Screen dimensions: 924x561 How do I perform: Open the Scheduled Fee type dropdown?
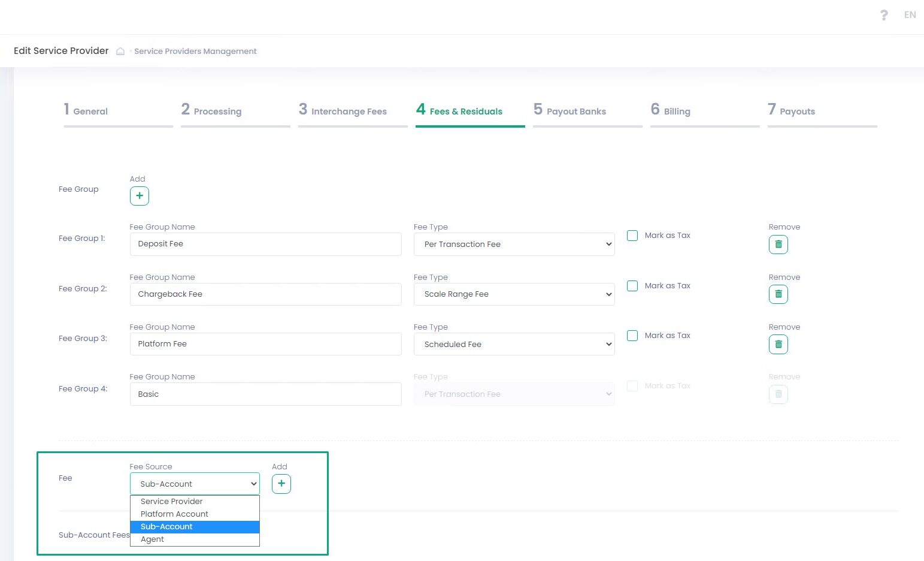pos(514,345)
